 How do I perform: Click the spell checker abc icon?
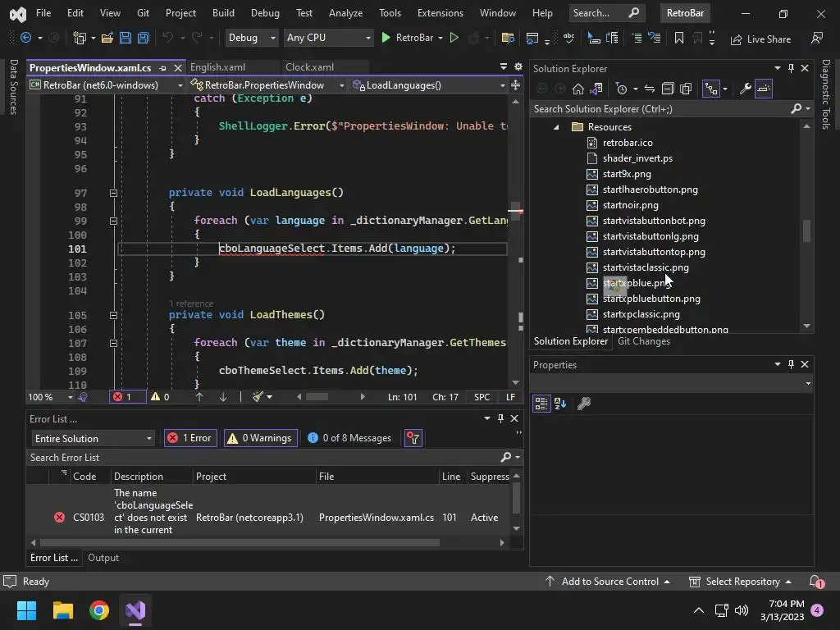coord(568,38)
